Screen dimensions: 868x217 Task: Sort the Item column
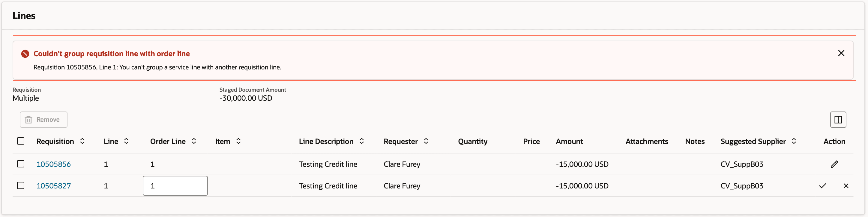238,141
